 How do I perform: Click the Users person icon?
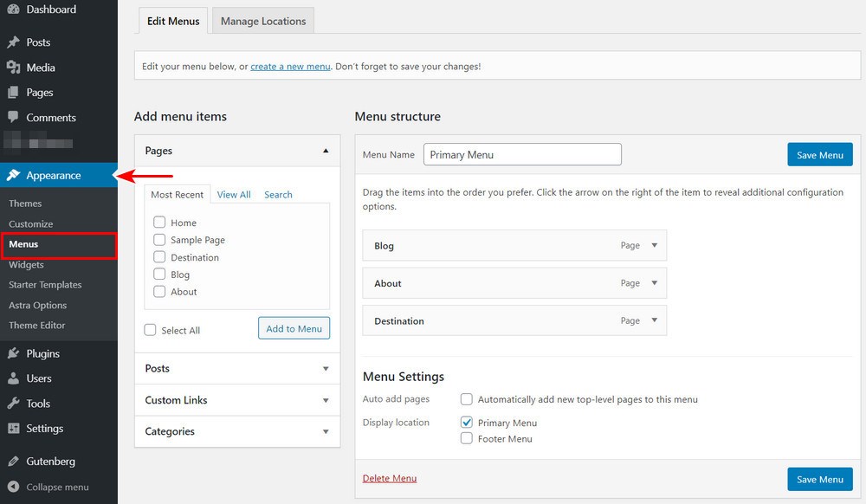tap(13, 378)
